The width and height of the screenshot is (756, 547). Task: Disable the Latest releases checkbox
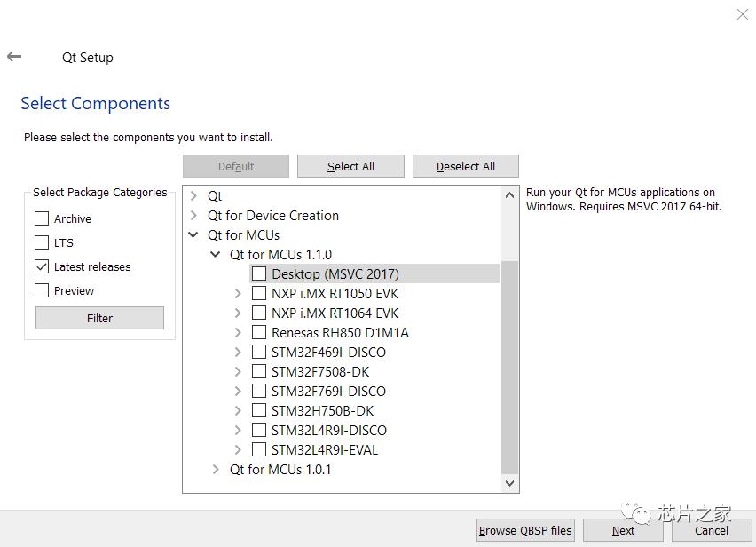point(41,266)
